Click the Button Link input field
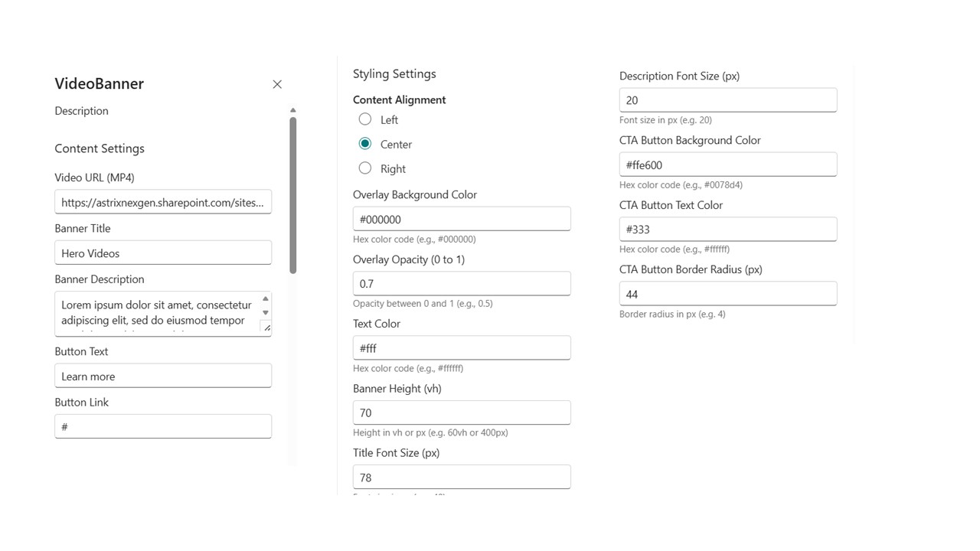The width and height of the screenshot is (980, 551). [162, 426]
